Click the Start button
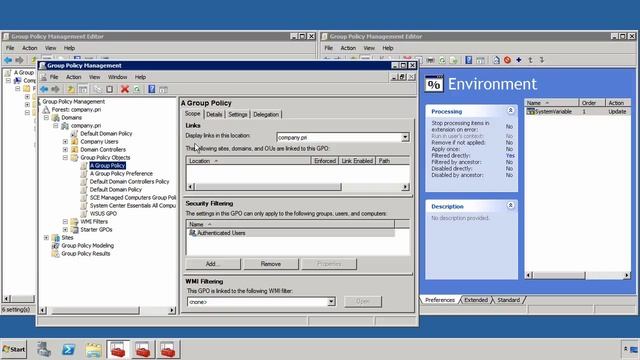This screenshot has height=360, width=640. 14,349
